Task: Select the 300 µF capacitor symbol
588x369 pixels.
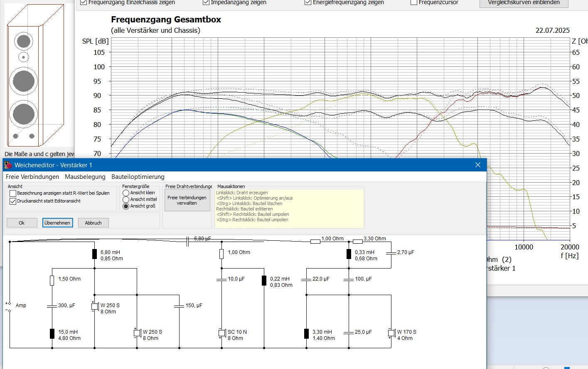Action: [52, 306]
